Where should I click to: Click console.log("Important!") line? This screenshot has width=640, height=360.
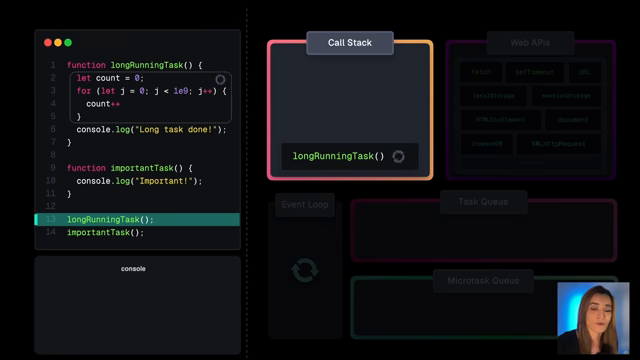[x=139, y=181]
